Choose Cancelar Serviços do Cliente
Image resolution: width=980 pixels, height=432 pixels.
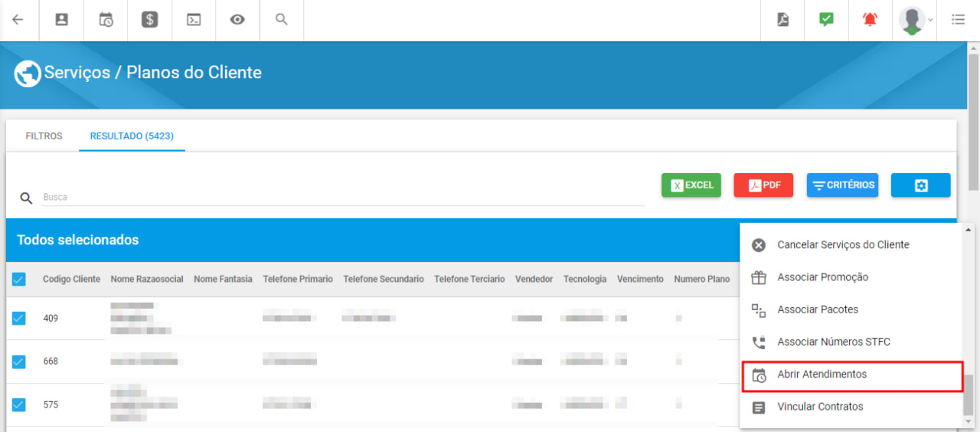(x=851, y=245)
